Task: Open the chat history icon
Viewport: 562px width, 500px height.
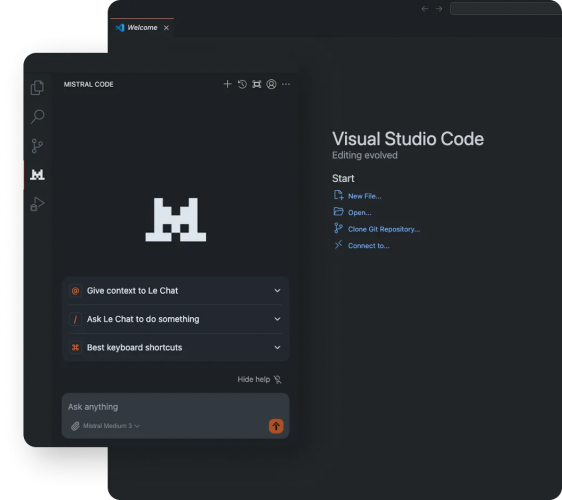Action: point(242,84)
